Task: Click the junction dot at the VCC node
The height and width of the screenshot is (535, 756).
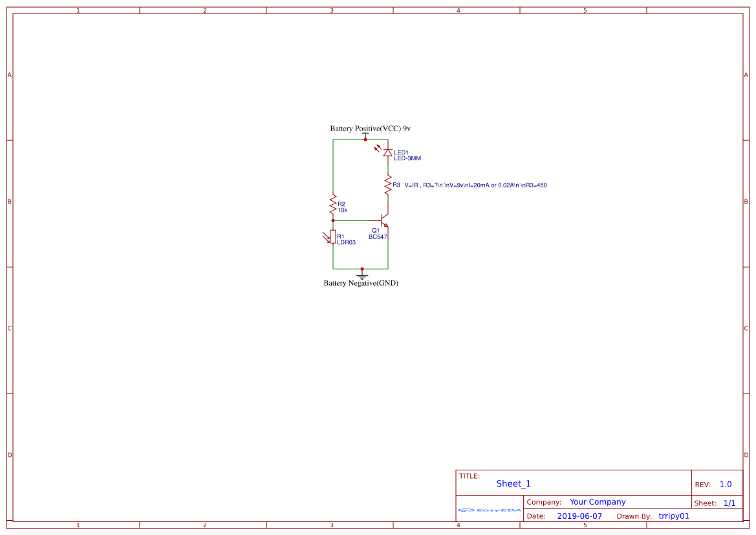Action: click(x=365, y=140)
